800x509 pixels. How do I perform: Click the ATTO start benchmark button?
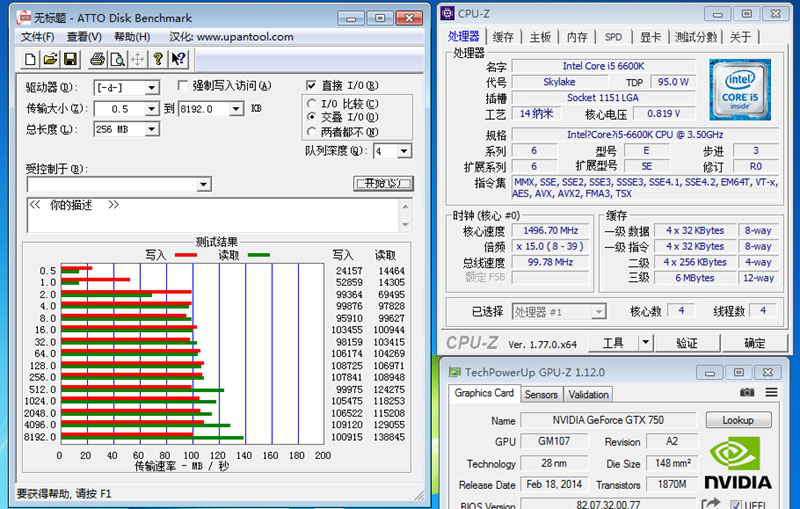click(383, 184)
